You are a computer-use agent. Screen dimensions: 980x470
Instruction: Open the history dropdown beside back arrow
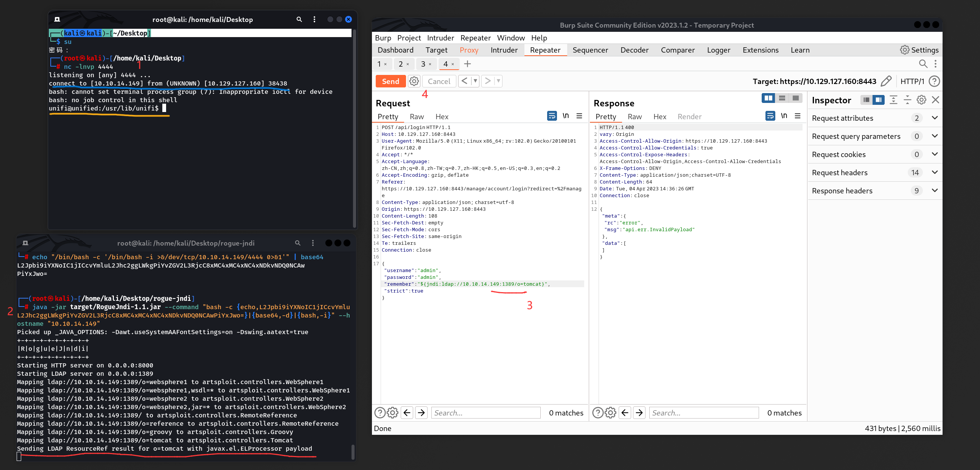pos(475,81)
